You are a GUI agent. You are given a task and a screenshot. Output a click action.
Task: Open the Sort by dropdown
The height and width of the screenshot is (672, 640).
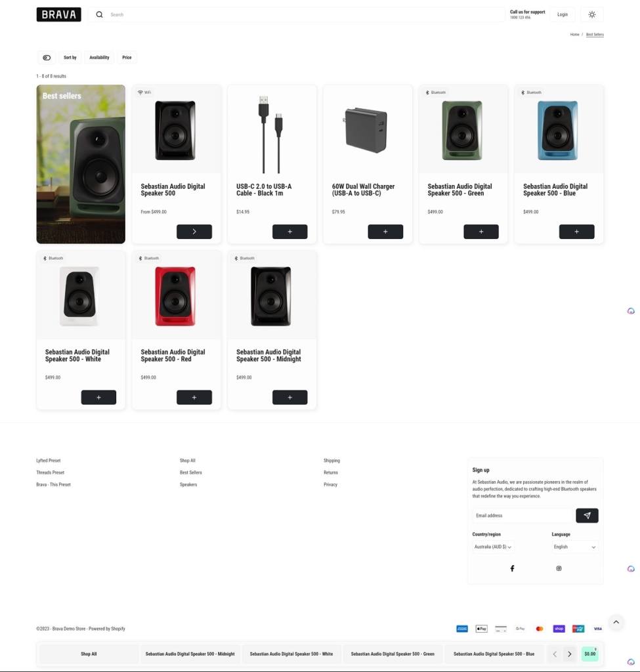[70, 58]
